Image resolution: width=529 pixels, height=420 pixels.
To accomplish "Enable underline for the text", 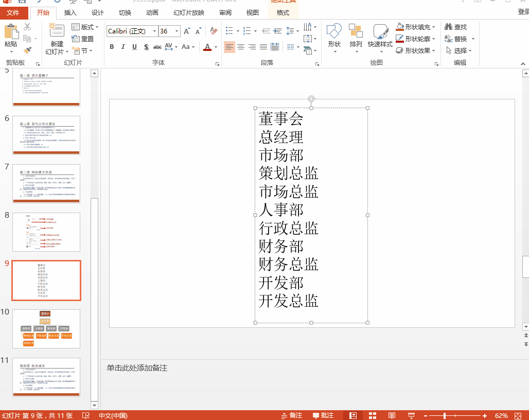I will click(x=134, y=47).
